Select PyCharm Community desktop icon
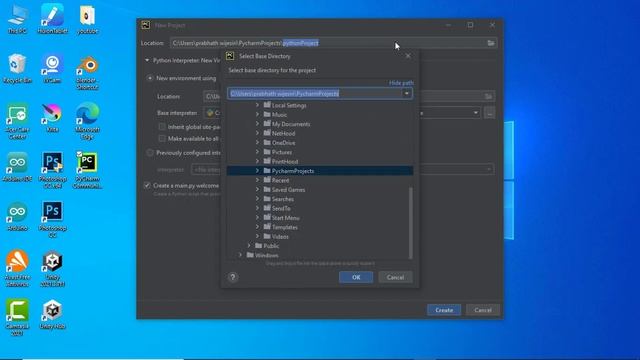This screenshot has height=360, width=640. tap(87, 170)
